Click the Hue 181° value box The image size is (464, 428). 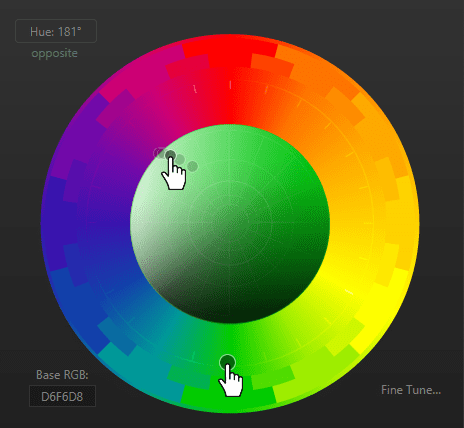tap(56, 31)
